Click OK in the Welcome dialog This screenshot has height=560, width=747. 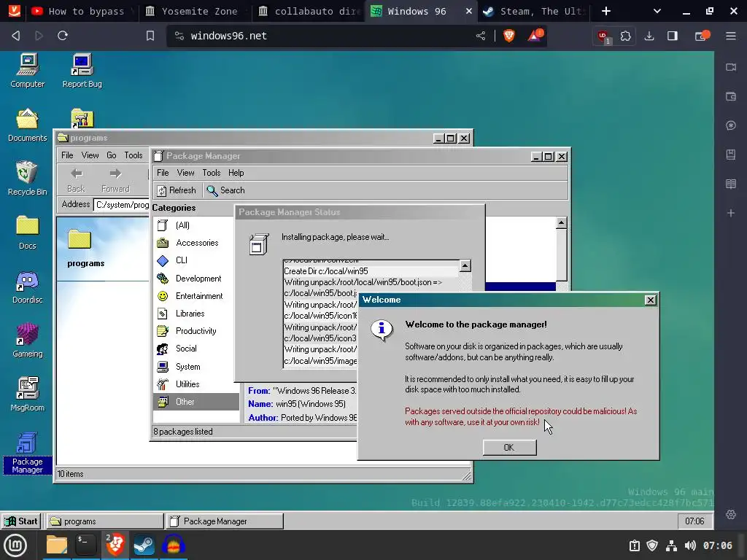pos(509,448)
